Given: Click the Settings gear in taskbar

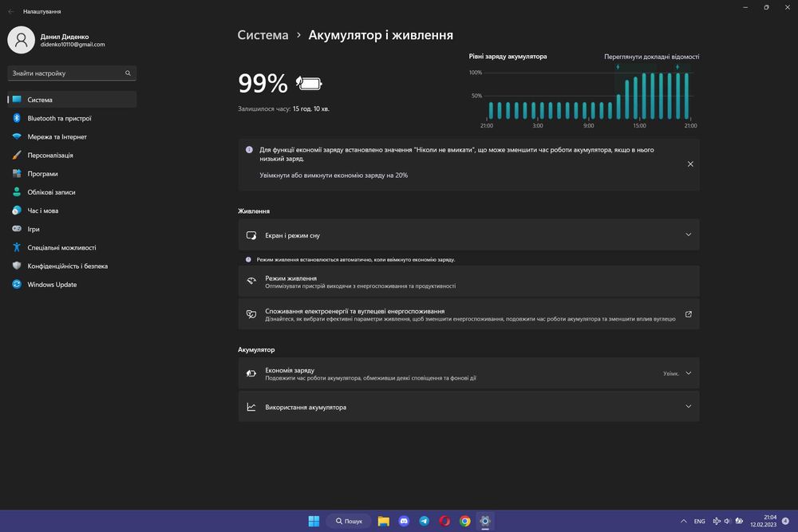Looking at the screenshot, I should (x=485, y=521).
